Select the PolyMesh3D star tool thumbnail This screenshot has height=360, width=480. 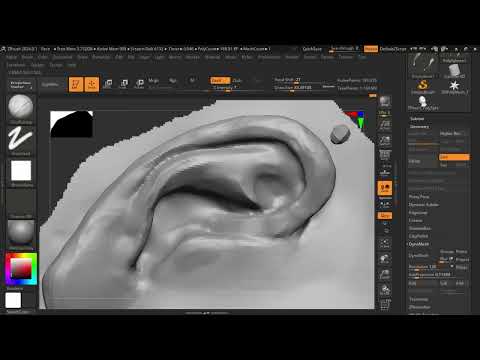(454, 86)
